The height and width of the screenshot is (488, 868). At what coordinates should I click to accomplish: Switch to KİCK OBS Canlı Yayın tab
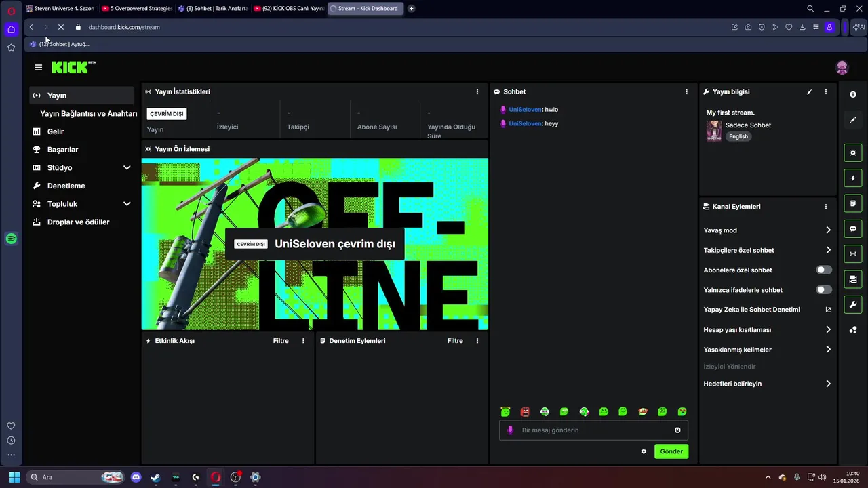(288, 9)
